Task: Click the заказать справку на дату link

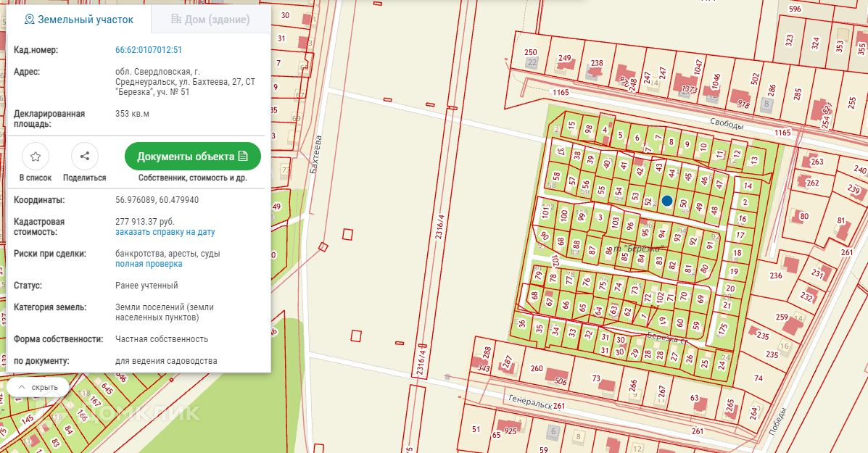Action: tap(165, 233)
